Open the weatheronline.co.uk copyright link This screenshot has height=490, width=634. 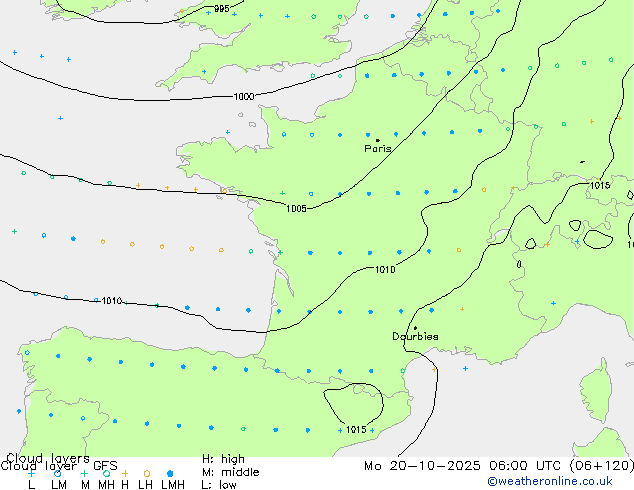click(x=550, y=481)
